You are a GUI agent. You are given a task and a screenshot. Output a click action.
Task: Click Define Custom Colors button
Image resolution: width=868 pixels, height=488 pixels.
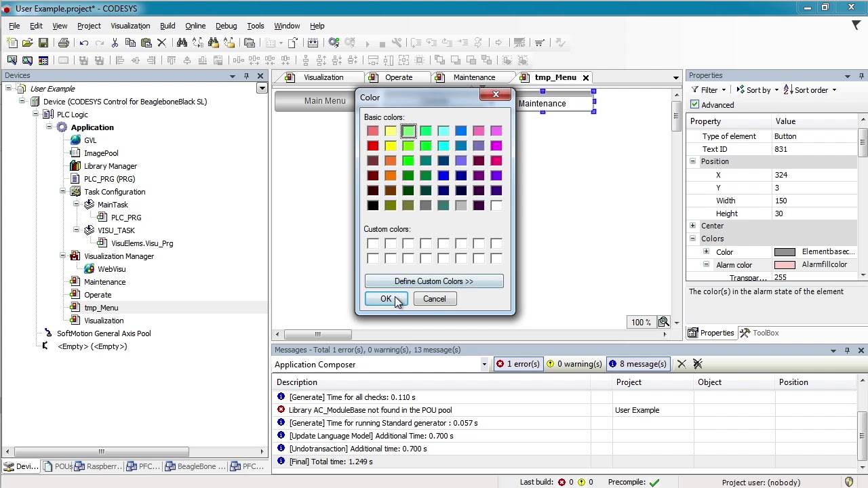[434, 281]
